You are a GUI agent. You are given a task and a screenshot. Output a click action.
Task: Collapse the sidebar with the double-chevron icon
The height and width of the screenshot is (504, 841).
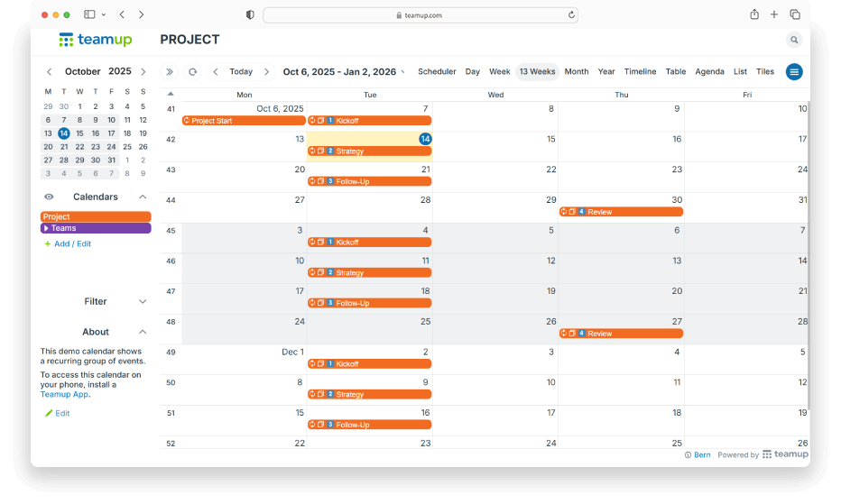[x=170, y=72]
